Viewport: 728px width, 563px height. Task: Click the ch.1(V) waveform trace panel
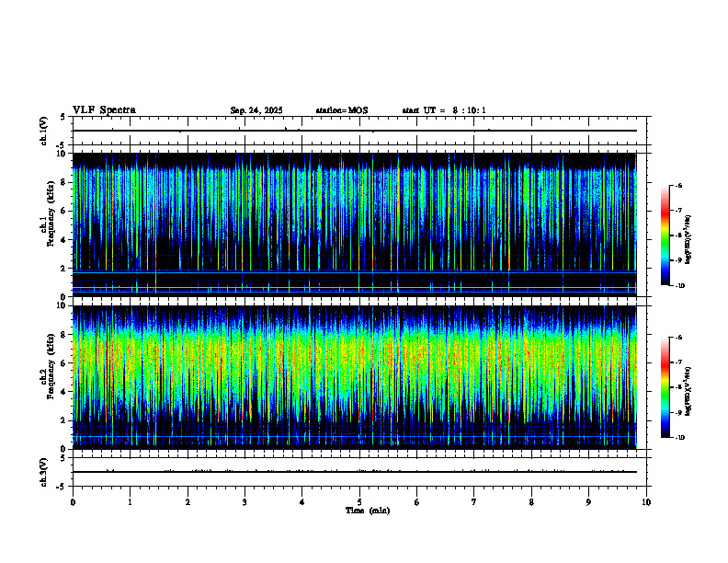(x=359, y=131)
